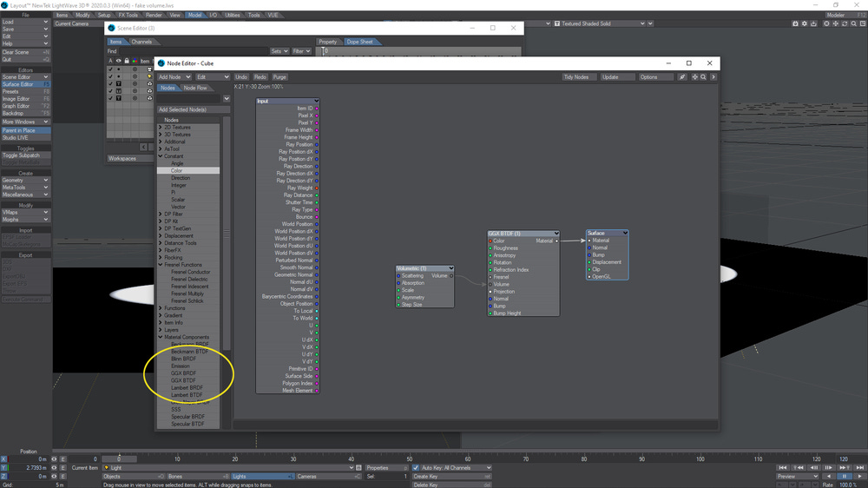
Task: Click the Tidy Nodes button
Action: pyautogui.click(x=580, y=77)
